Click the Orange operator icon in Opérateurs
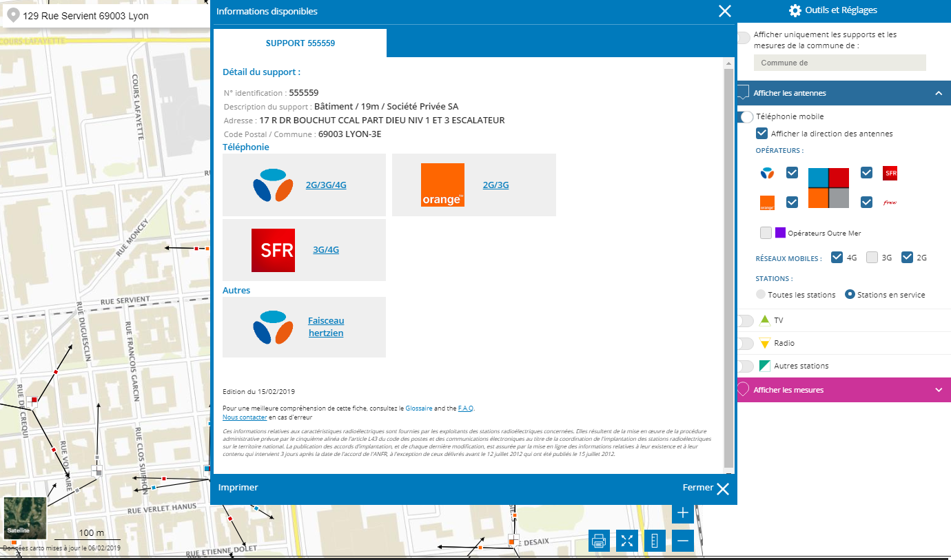This screenshot has width=951, height=560. 767,203
